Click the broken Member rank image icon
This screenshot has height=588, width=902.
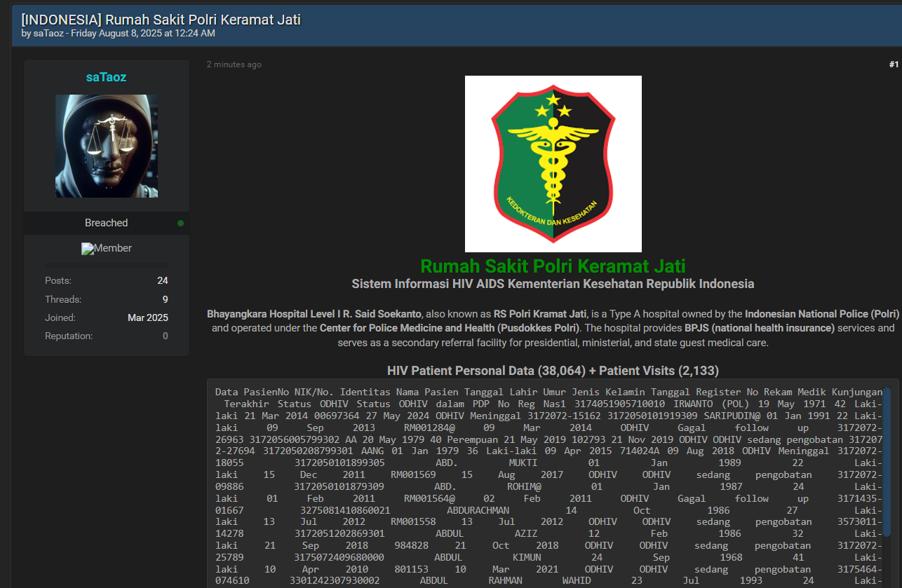click(x=88, y=249)
